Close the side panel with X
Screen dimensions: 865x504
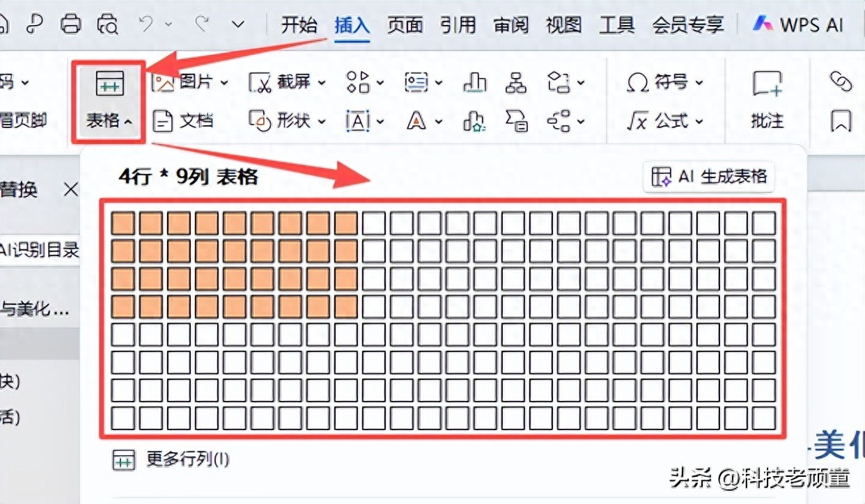pyautogui.click(x=70, y=190)
